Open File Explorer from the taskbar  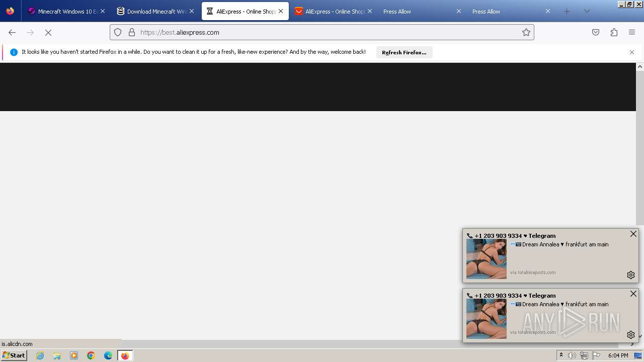point(57,355)
